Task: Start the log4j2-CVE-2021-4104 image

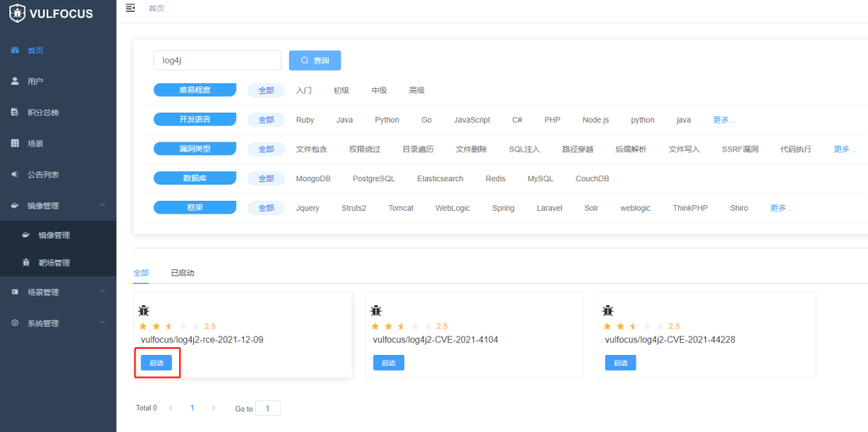Action: coord(388,363)
